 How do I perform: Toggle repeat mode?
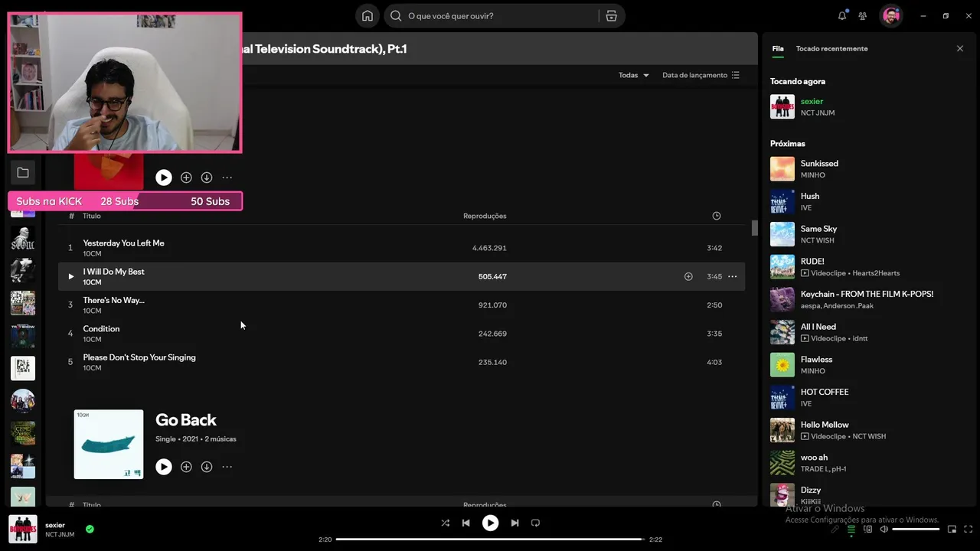(535, 523)
